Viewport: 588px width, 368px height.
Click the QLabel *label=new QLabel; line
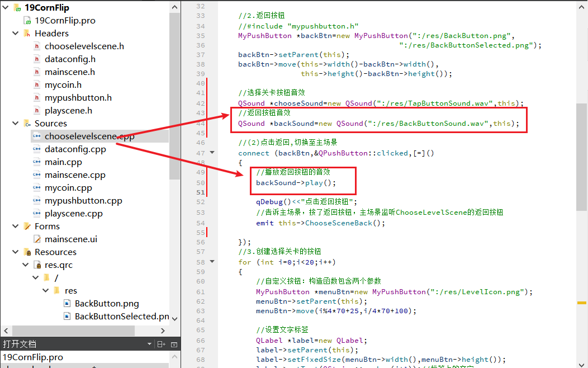(x=311, y=340)
